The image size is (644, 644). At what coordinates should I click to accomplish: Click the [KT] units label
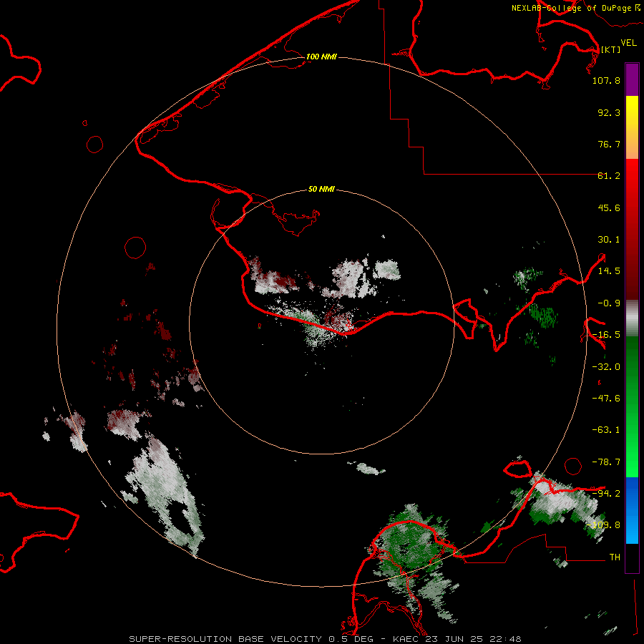point(610,49)
